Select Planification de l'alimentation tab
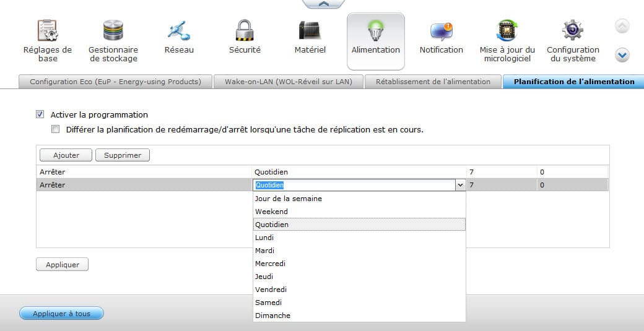The height and width of the screenshot is (331, 644). 574,82
